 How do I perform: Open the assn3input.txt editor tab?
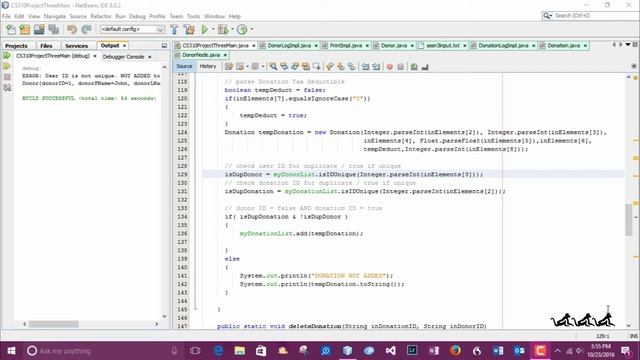(x=443, y=46)
